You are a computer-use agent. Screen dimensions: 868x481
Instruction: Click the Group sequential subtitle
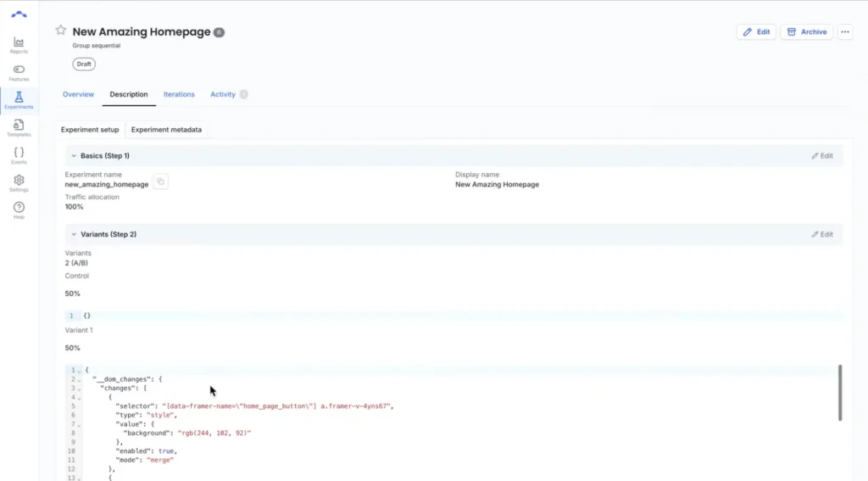coord(97,46)
